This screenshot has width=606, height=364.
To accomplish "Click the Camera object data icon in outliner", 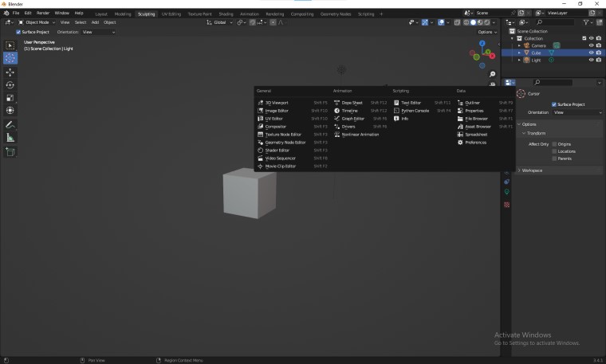I will pos(556,45).
